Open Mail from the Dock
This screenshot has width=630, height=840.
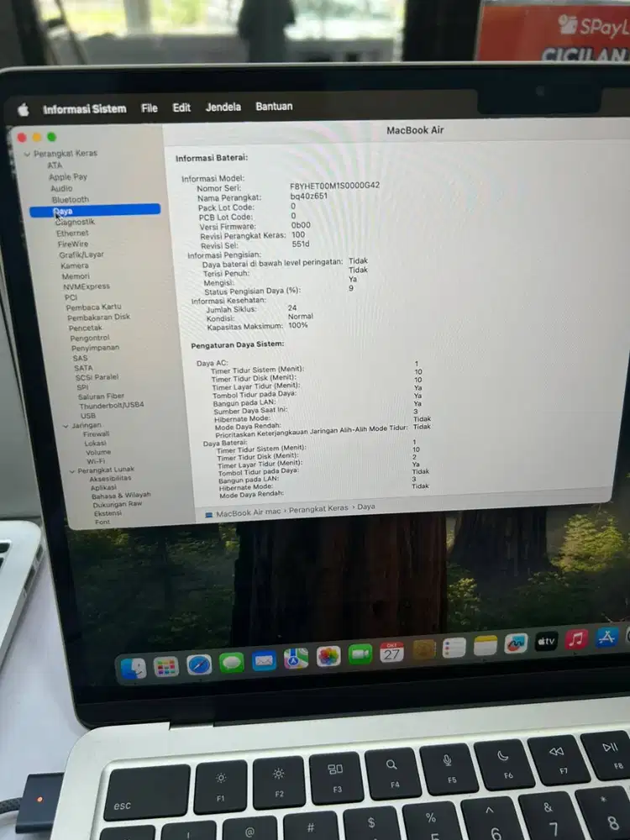click(x=264, y=661)
